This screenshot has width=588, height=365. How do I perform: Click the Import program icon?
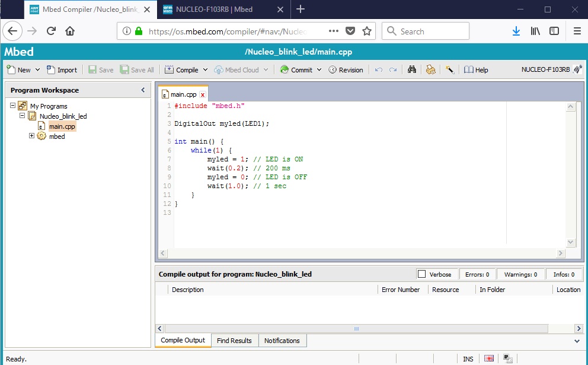click(x=51, y=69)
